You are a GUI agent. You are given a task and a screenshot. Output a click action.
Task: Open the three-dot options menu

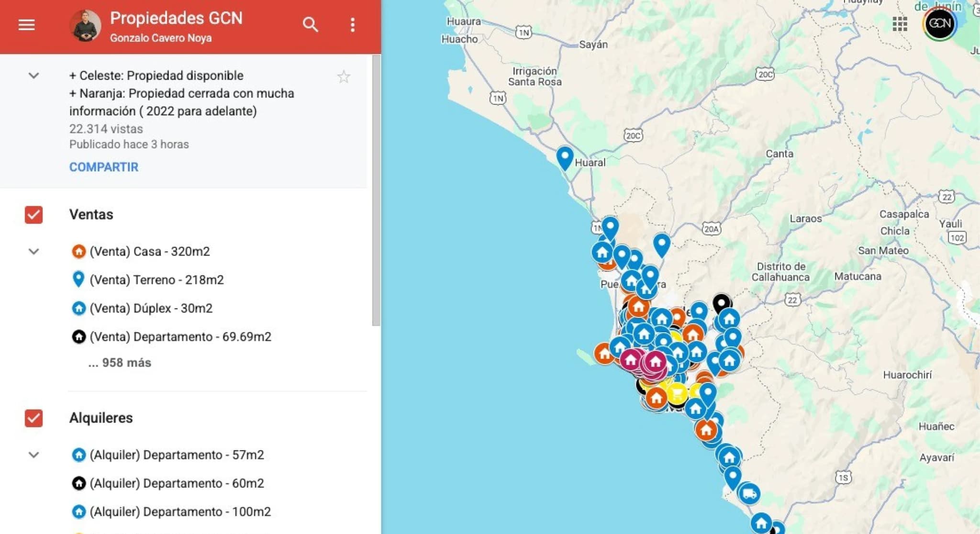(x=353, y=24)
